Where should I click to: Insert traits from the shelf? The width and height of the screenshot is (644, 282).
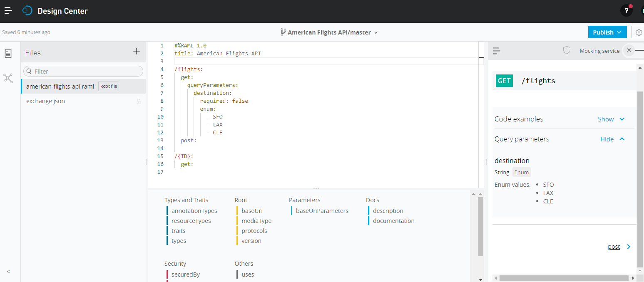point(179,231)
